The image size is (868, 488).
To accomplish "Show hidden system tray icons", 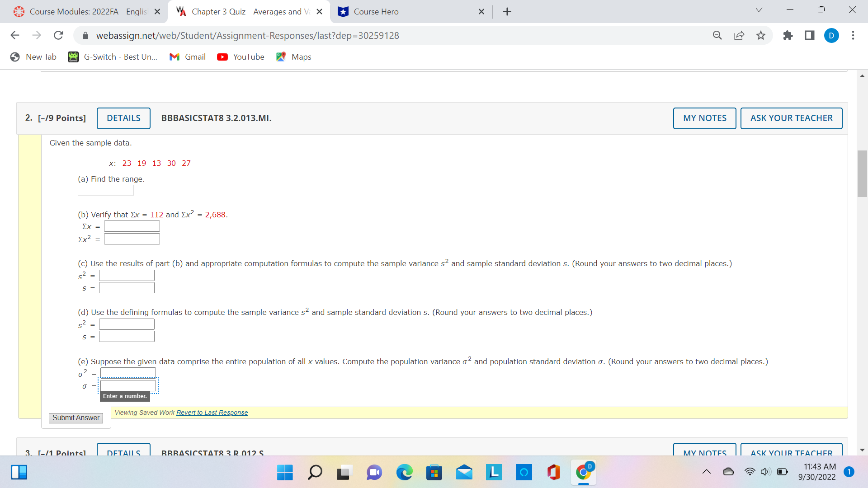I will (707, 472).
